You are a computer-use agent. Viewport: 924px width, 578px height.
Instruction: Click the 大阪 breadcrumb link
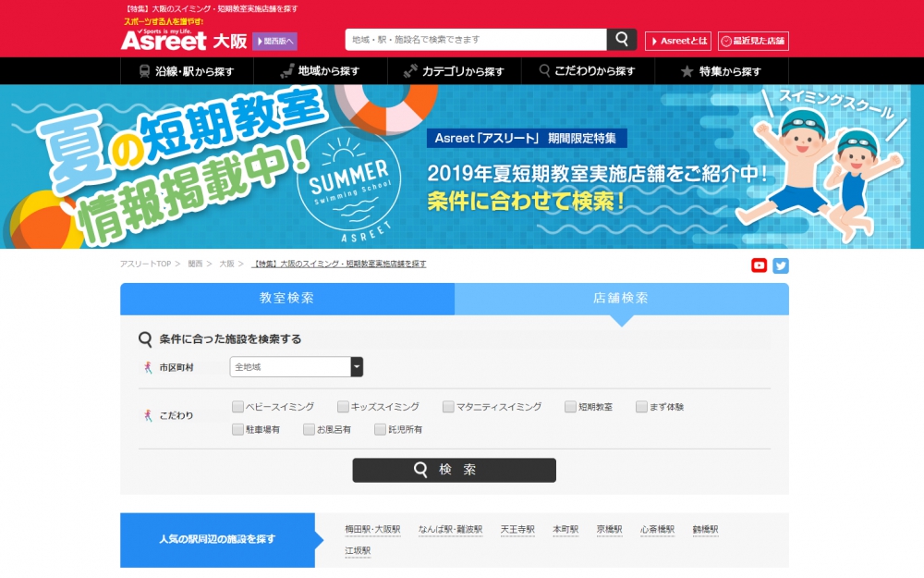pos(227,264)
